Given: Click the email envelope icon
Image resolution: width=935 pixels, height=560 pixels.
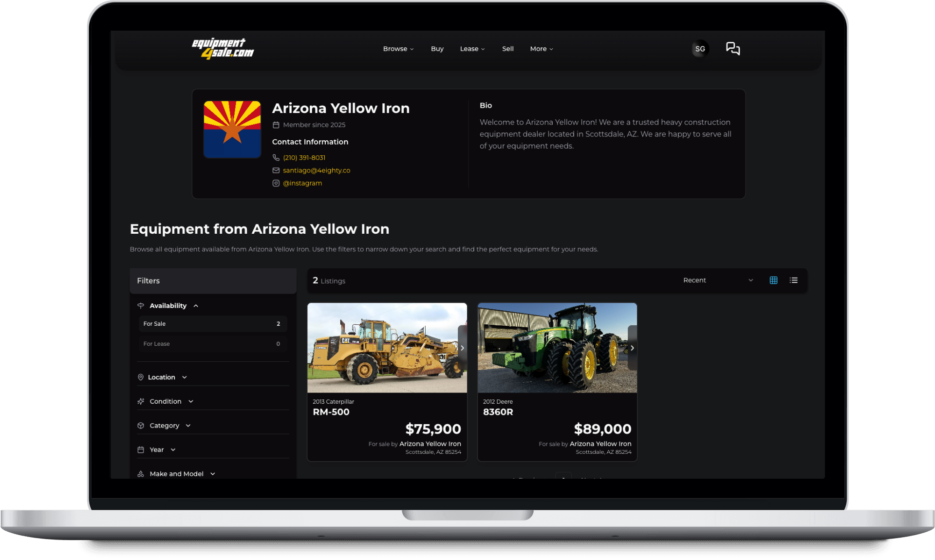Looking at the screenshot, I should [x=276, y=170].
